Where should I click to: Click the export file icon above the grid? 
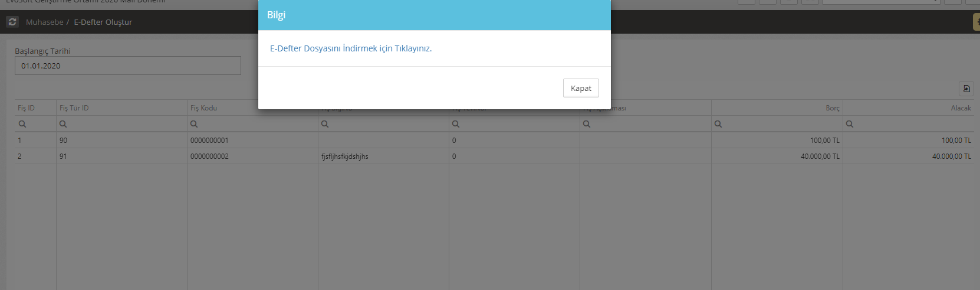point(966,89)
